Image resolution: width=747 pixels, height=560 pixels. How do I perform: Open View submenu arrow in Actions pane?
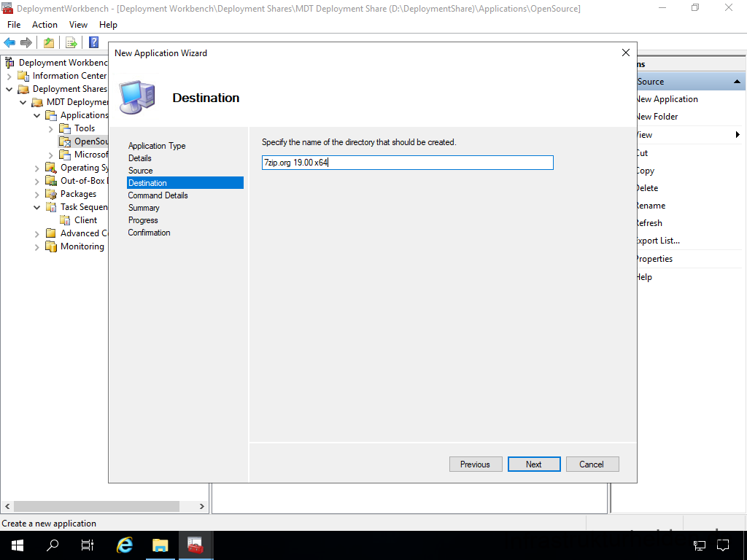[738, 135]
